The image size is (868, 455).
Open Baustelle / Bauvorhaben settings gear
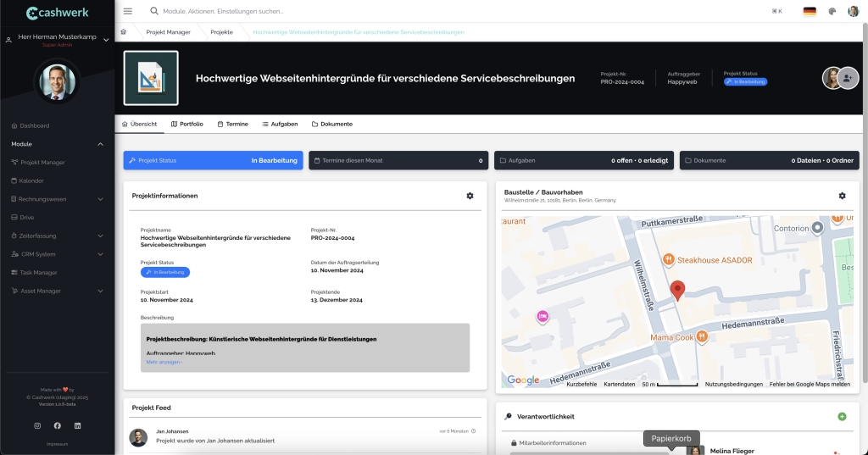842,196
